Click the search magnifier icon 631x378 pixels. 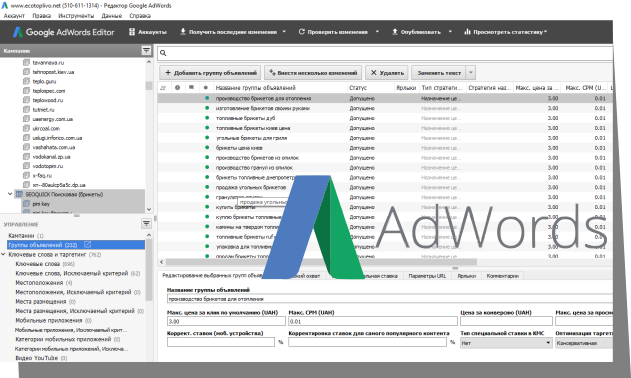[x=163, y=53]
